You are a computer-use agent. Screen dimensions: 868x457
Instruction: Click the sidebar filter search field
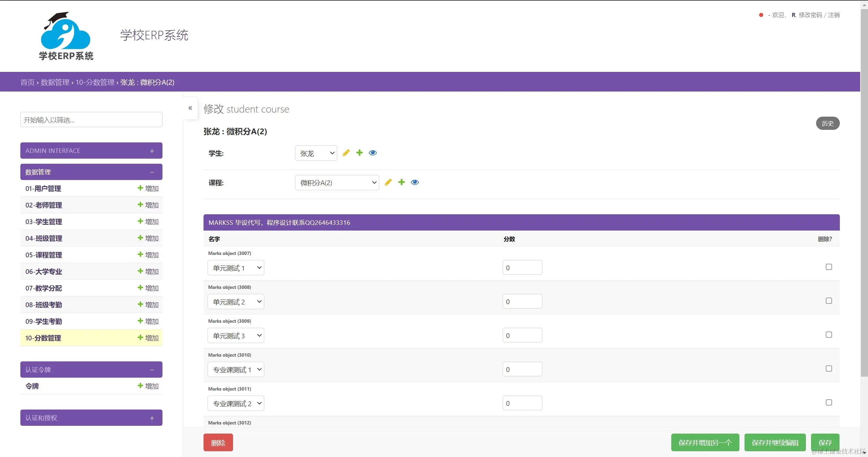click(91, 120)
